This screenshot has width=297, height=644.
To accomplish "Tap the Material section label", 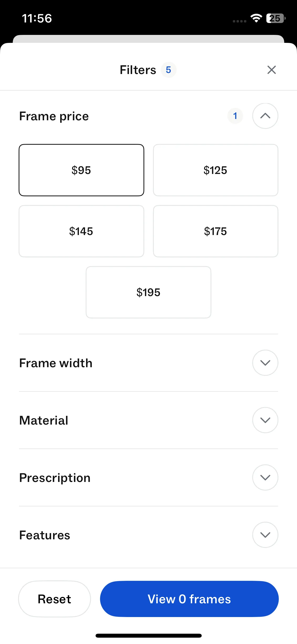I will (44, 420).
